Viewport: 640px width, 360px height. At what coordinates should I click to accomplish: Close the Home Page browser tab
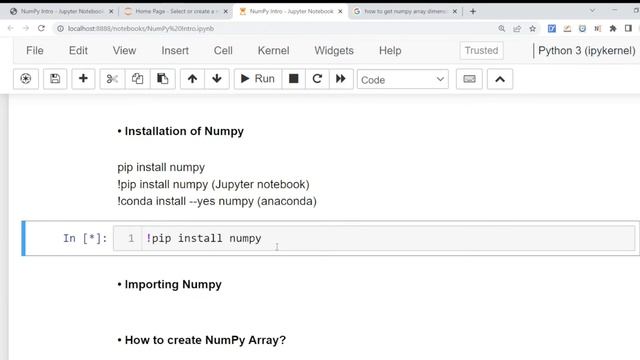pos(225,11)
